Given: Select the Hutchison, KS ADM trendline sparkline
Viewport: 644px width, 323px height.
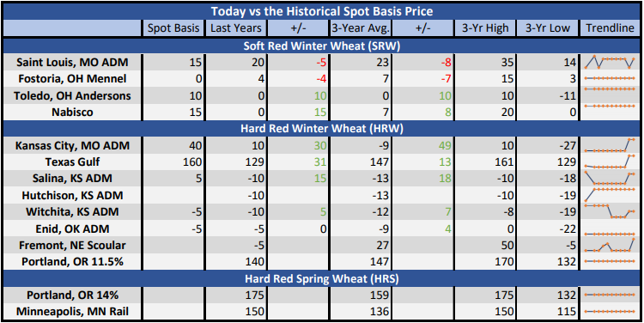Looking at the screenshot, I should coord(610,195).
